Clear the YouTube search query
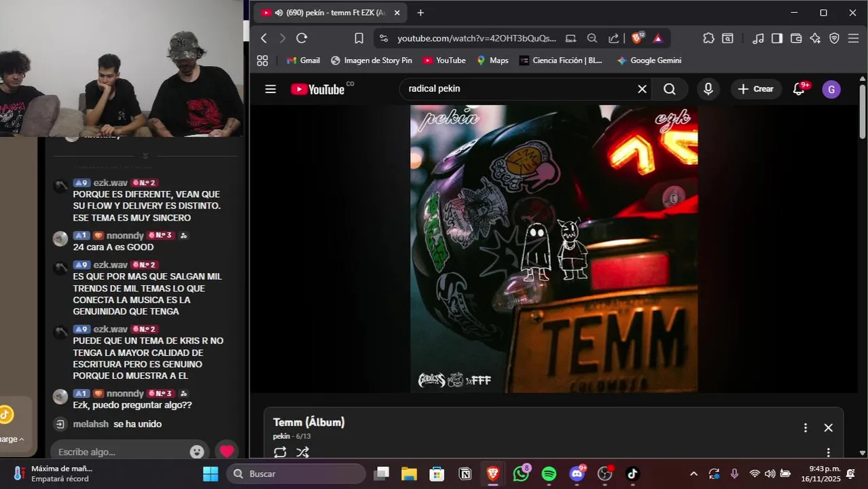The image size is (868, 489). coord(642,89)
